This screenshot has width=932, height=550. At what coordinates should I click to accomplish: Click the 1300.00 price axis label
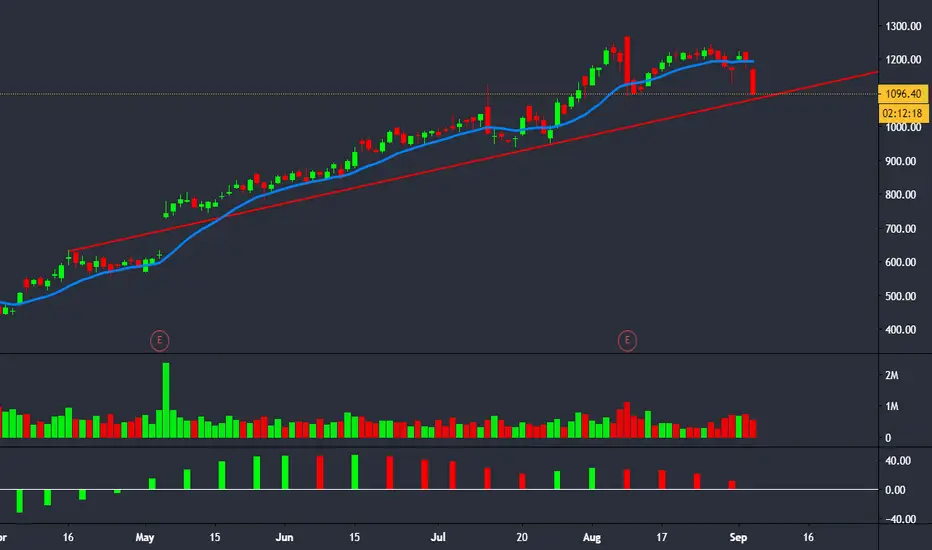coord(902,26)
